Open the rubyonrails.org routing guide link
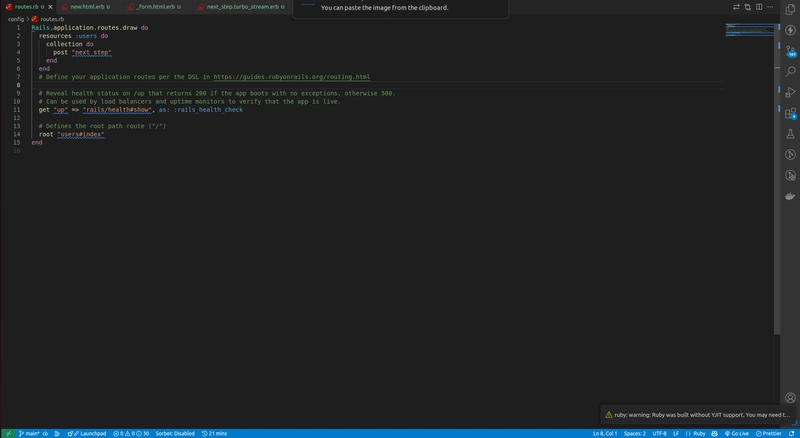The height and width of the screenshot is (438, 800). click(x=291, y=77)
